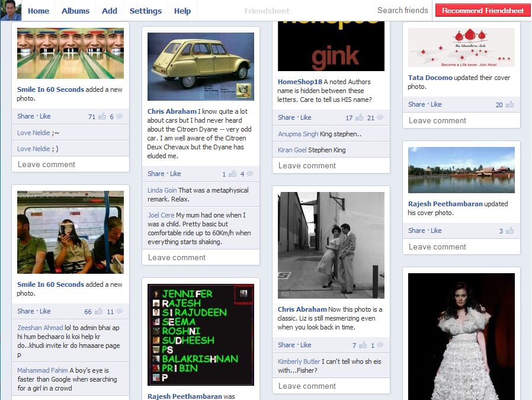
Task: Open Zeeshan Ahmad commenter name
Action: coord(40,328)
